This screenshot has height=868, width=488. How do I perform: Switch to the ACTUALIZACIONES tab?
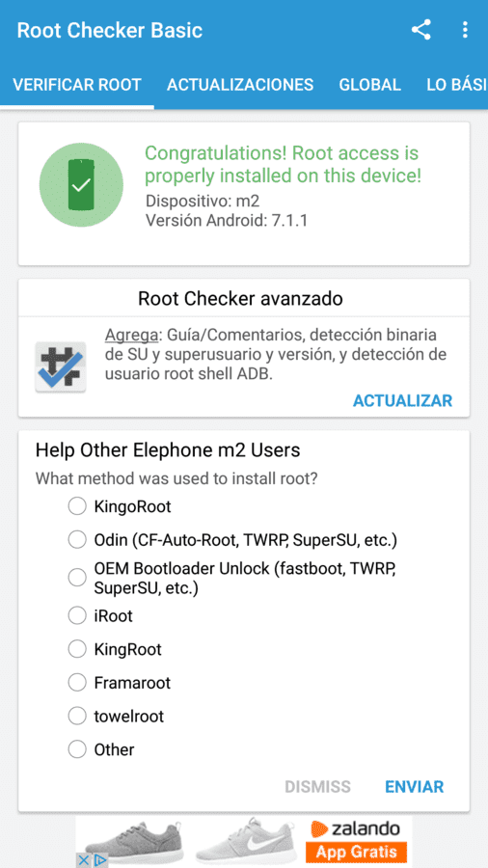pos(240,85)
